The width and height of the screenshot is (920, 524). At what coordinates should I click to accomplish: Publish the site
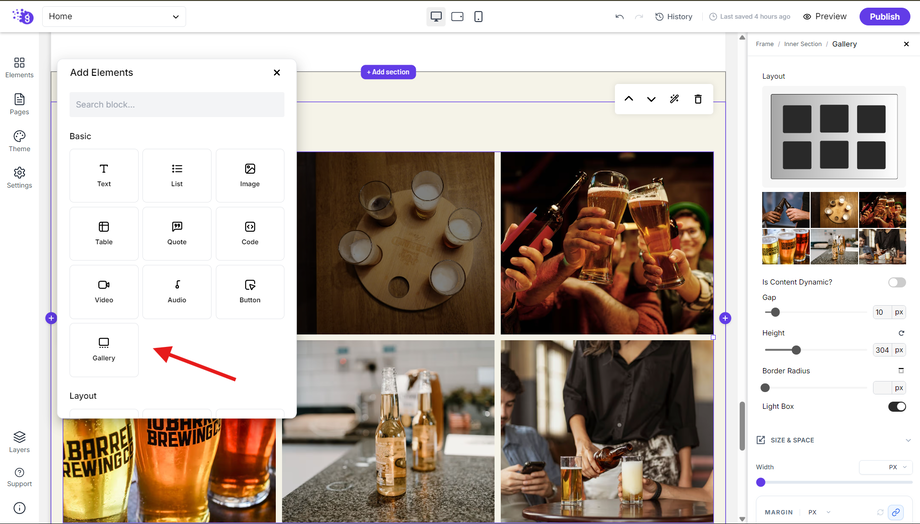click(x=884, y=16)
